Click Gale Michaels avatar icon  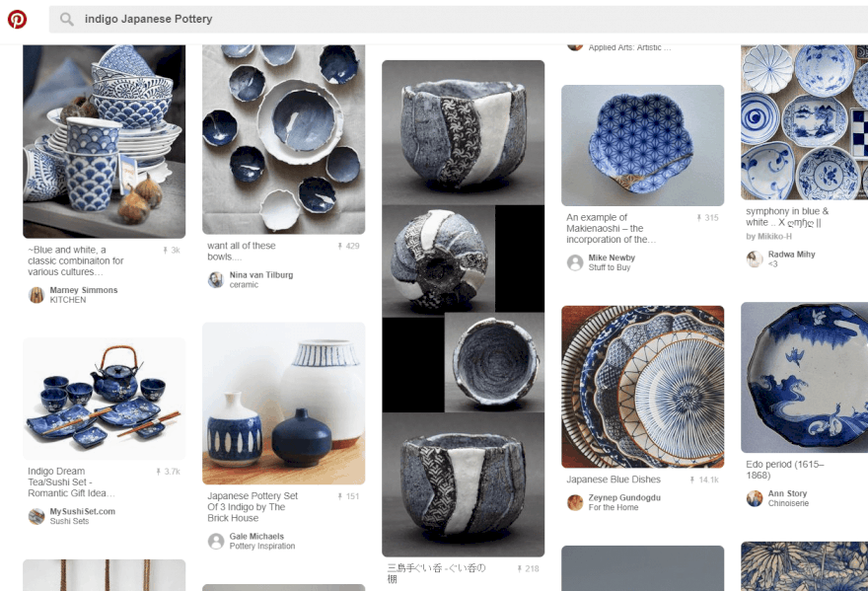point(216,541)
